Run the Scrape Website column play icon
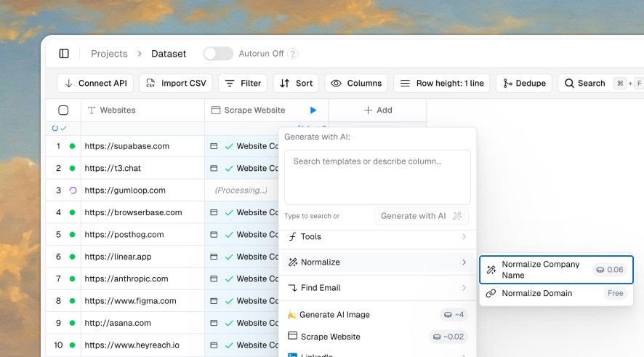The image size is (644, 357). (x=313, y=110)
